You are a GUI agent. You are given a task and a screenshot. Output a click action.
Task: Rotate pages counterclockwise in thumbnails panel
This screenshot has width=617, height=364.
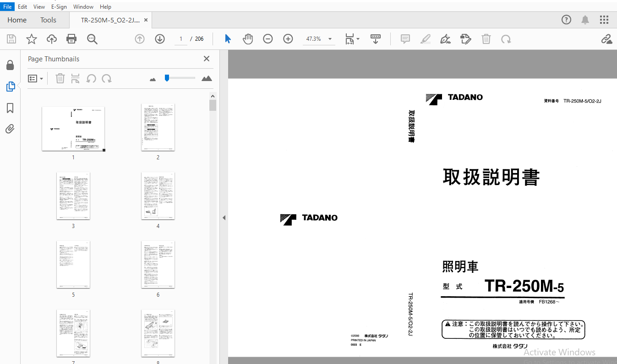click(x=91, y=78)
